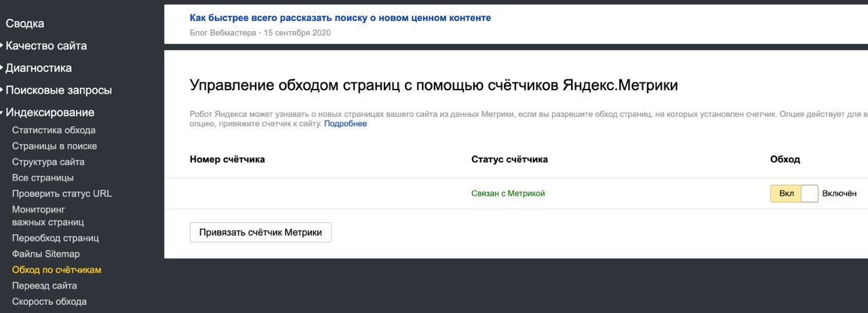The image size is (868, 313).
Task: Open Переезд сайта settings
Action: point(44,286)
